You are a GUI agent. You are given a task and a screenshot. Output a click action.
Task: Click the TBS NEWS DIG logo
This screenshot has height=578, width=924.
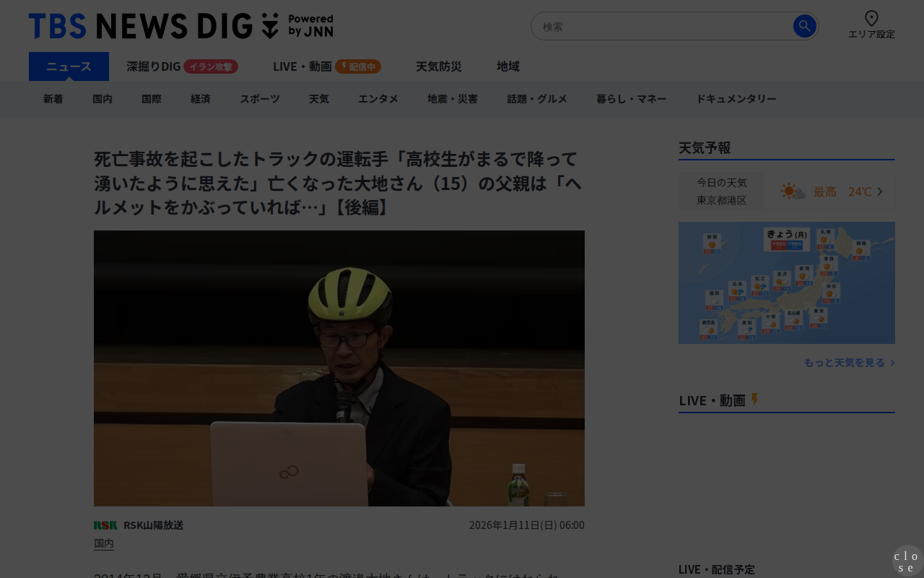point(181,26)
